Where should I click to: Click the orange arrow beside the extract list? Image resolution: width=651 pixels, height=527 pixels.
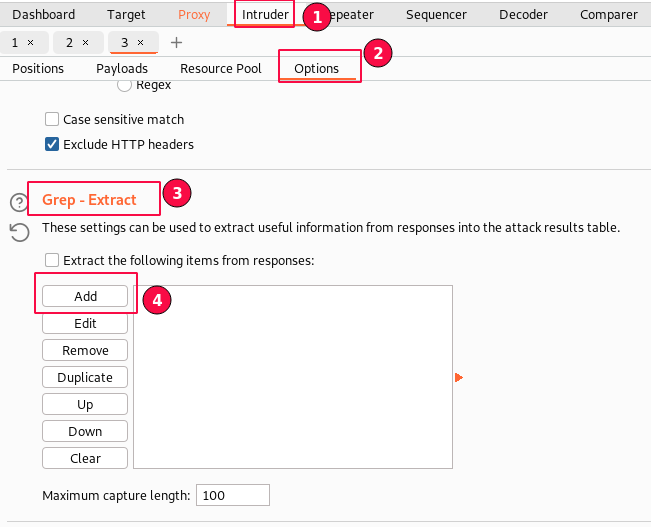click(459, 377)
